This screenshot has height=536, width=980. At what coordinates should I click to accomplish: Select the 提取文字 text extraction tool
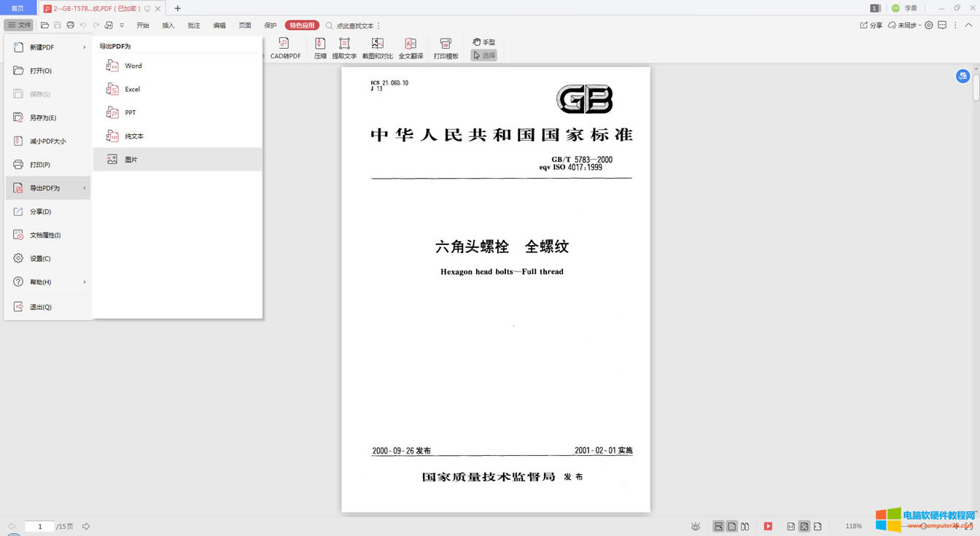click(x=343, y=48)
